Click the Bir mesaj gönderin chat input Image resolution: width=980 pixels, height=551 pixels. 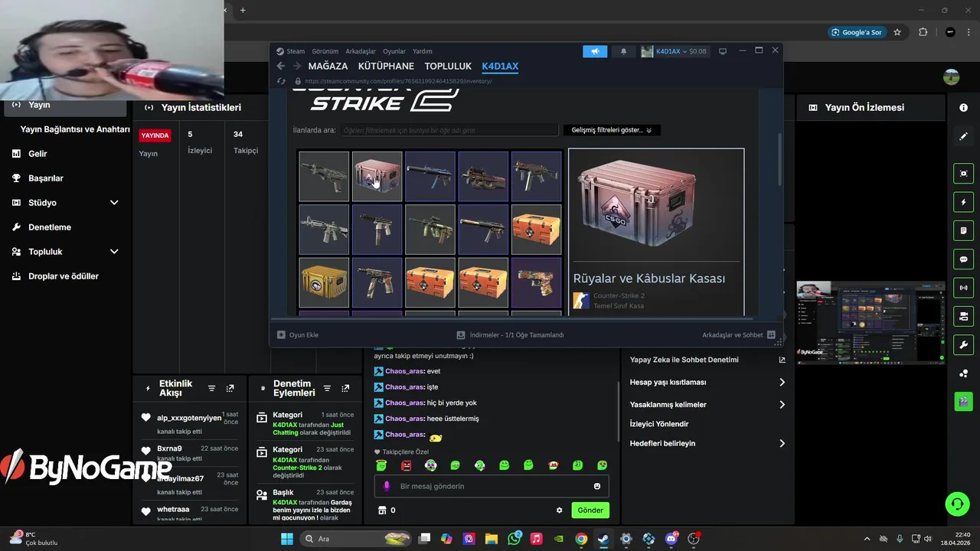click(x=490, y=486)
